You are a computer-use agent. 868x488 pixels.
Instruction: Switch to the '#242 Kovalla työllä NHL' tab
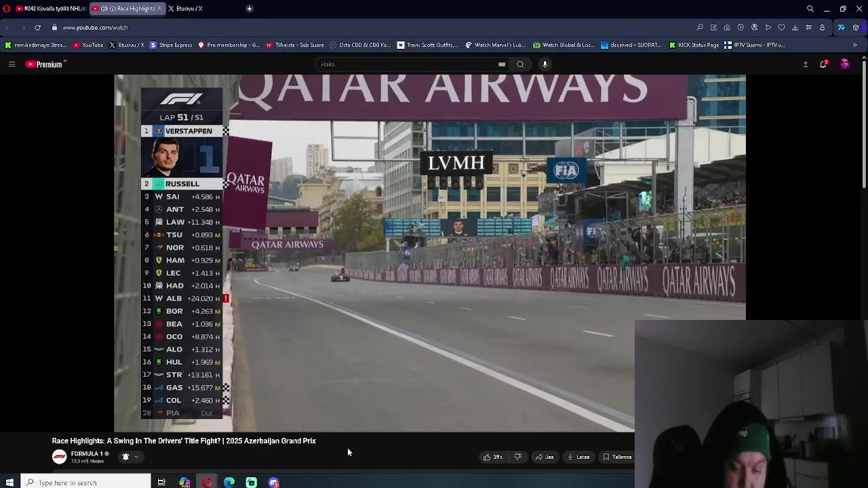click(50, 9)
